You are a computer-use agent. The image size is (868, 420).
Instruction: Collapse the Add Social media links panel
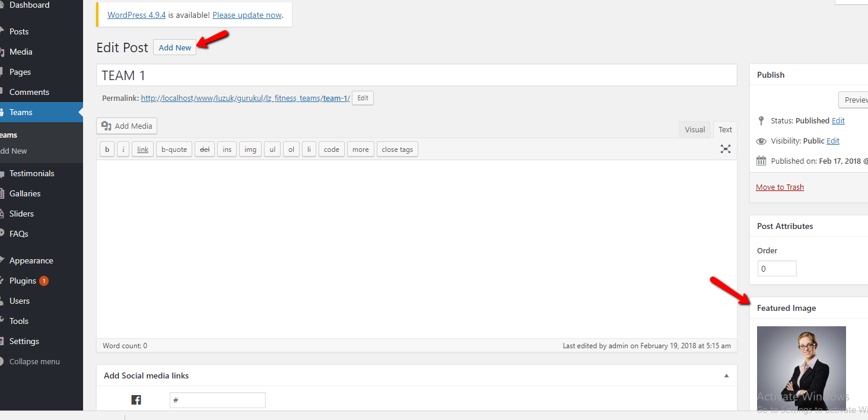tap(726, 376)
